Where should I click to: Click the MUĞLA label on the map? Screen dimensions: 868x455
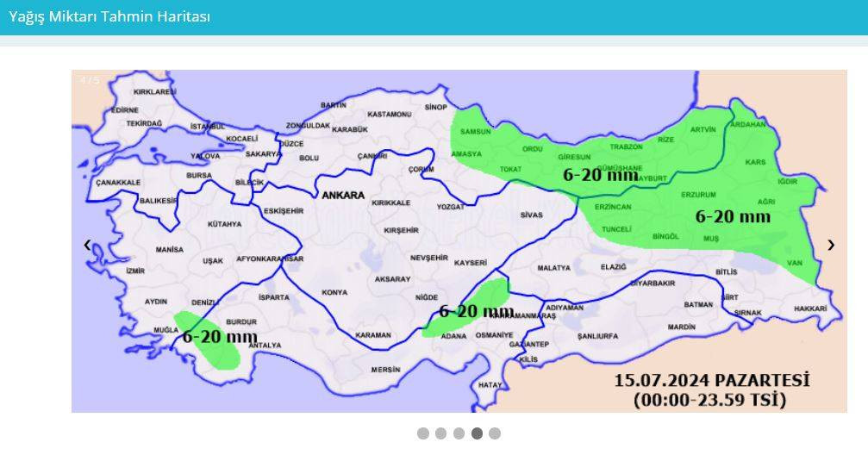point(166,330)
